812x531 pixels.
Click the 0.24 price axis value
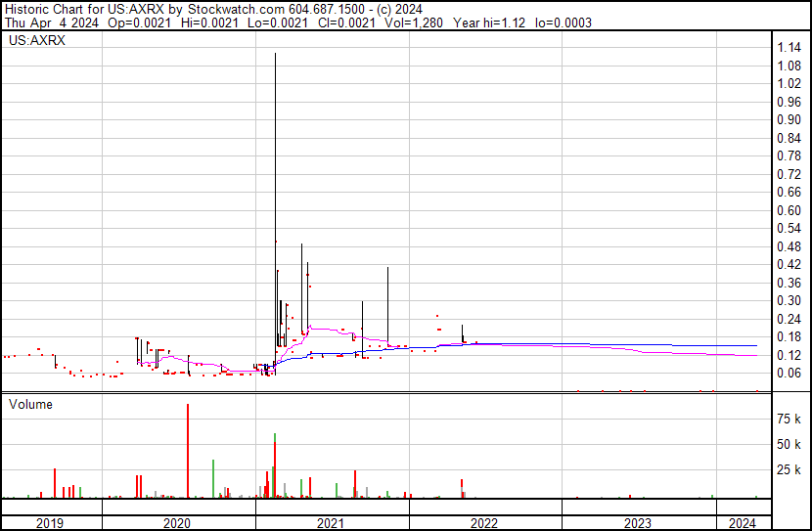(x=789, y=320)
